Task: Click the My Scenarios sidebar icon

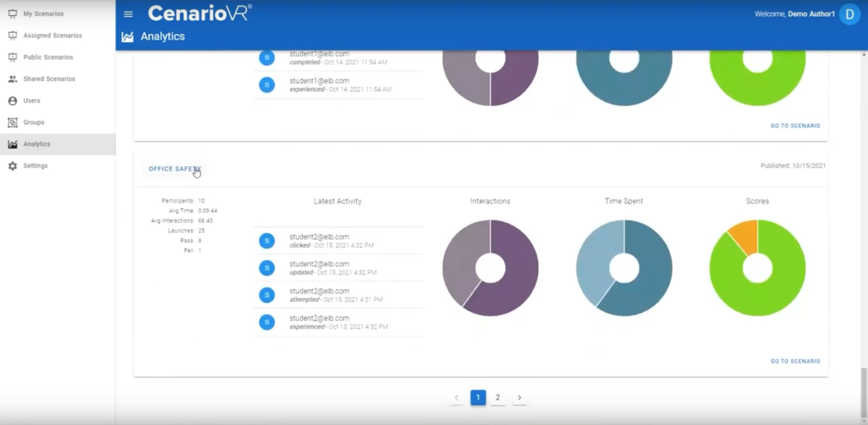Action: tap(13, 14)
